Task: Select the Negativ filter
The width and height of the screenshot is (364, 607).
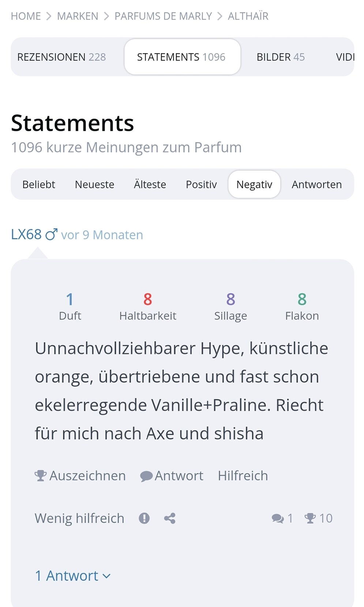Action: tap(254, 184)
